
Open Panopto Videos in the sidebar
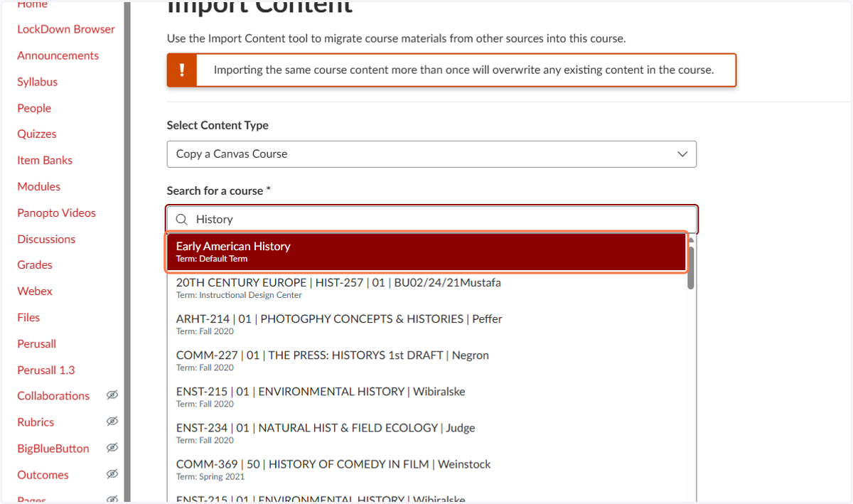(57, 213)
